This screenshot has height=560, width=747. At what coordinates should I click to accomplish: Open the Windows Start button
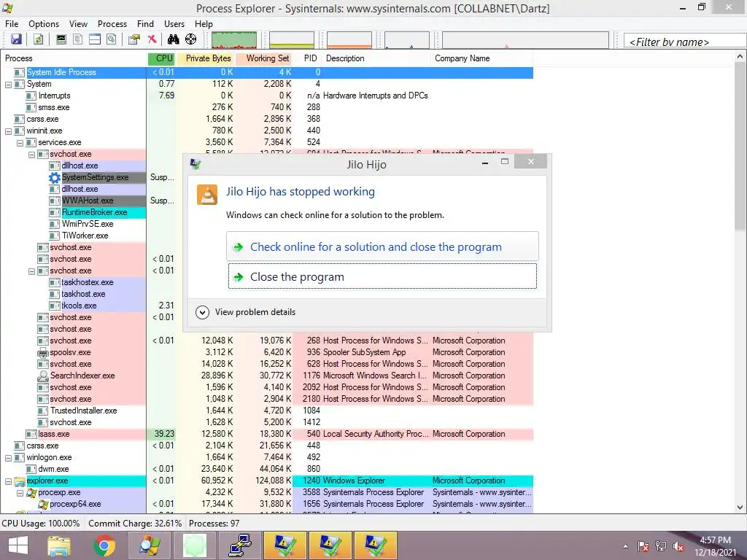(18, 545)
